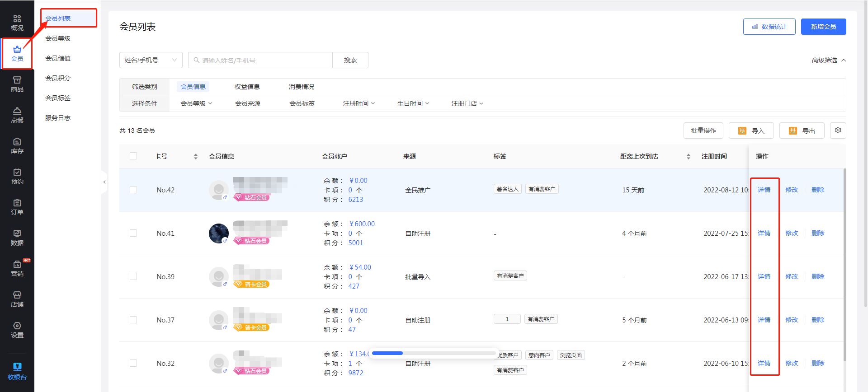Viewport: 868px width, 392px height.
Task: Toggle the select-all header checkbox
Action: (x=133, y=156)
